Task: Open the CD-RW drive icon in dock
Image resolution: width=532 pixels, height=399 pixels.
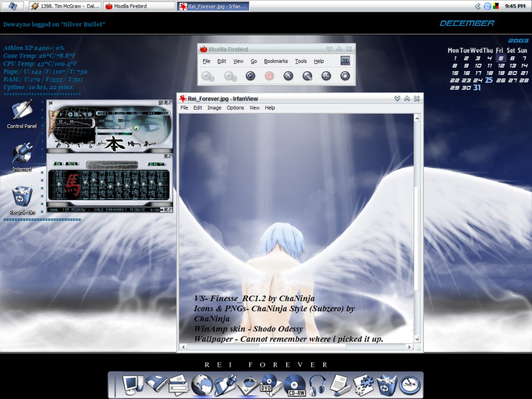Action: pos(295,385)
